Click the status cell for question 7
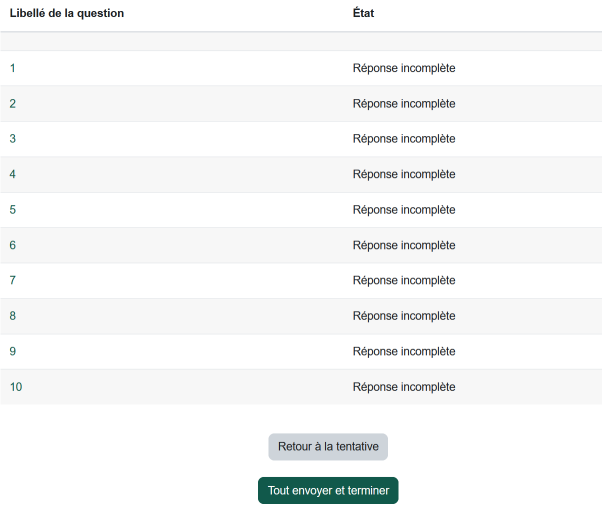Viewport: 602px width, 508px height. point(404,281)
